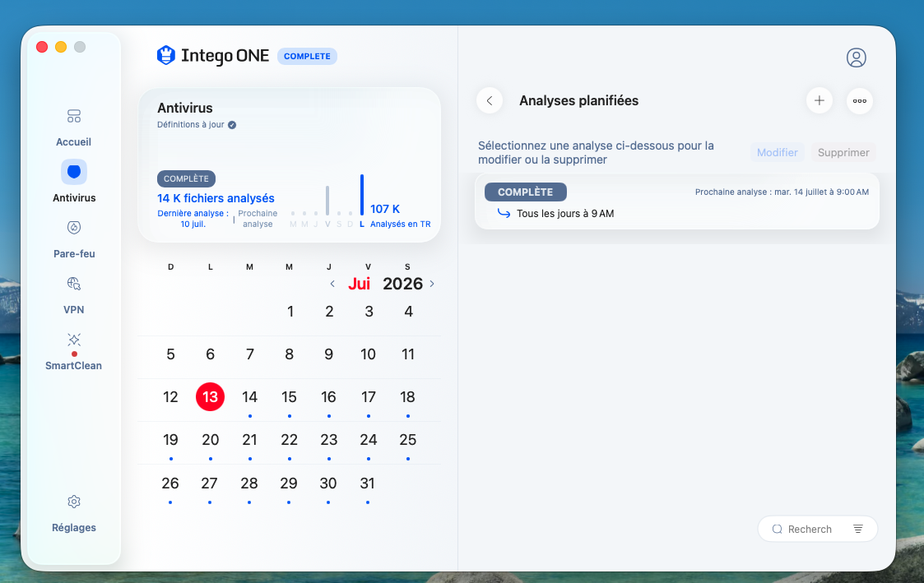The width and height of the screenshot is (924, 583).
Task: Click '107 K' real-time count
Action: point(385,209)
